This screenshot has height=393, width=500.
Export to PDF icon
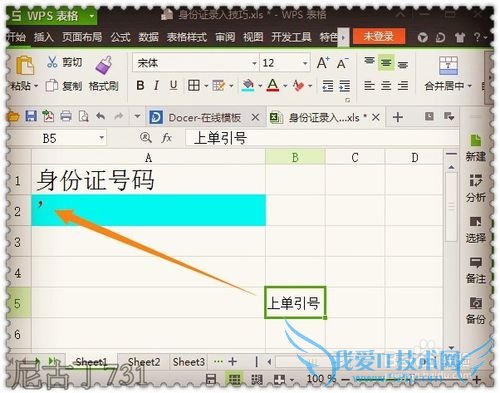(48, 116)
